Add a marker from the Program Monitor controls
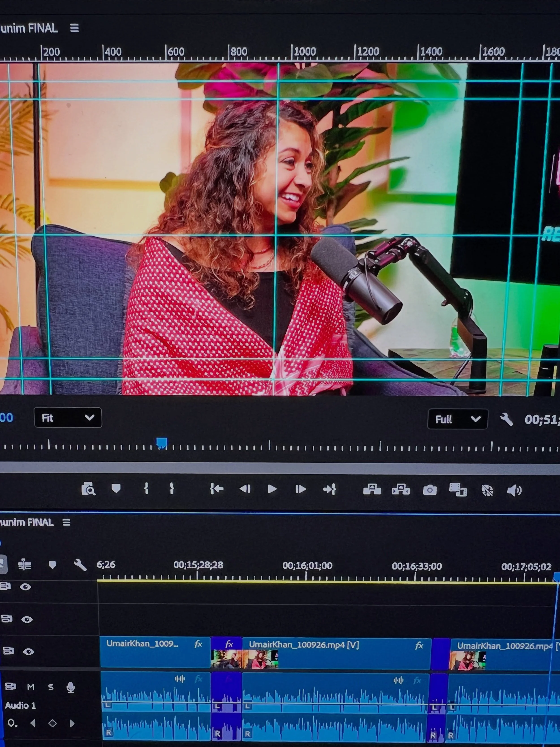This screenshot has width=560, height=747. point(116,489)
